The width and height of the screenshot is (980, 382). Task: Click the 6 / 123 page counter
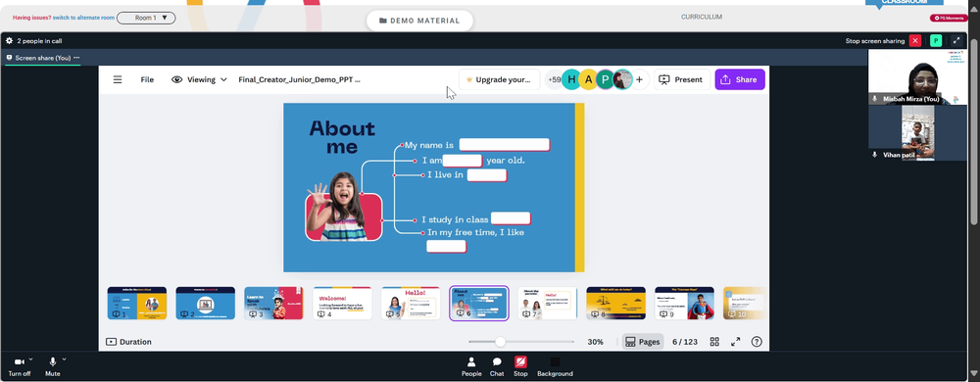[684, 342]
